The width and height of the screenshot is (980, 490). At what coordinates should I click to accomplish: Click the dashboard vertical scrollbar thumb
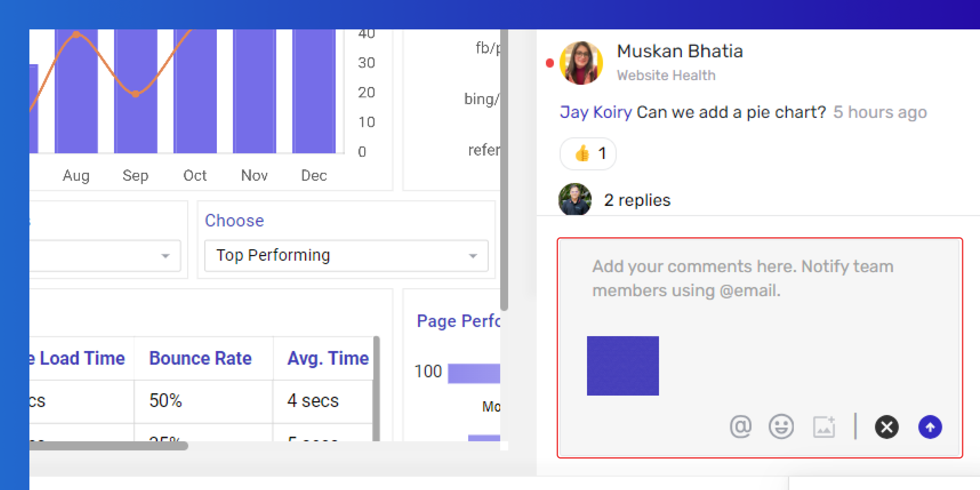[x=504, y=170]
